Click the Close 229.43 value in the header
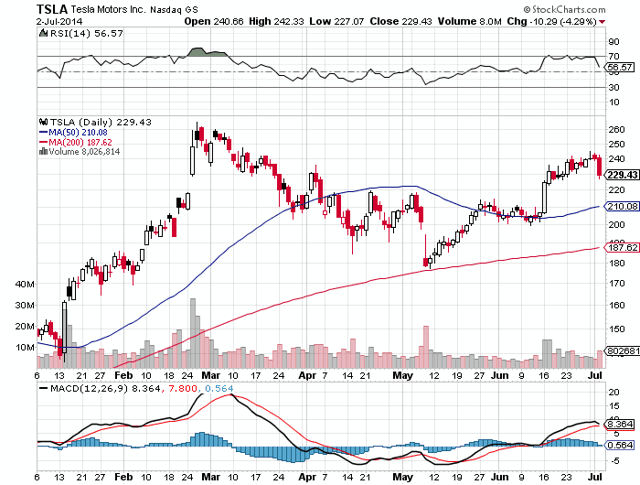The height and width of the screenshot is (485, 640). click(x=401, y=22)
